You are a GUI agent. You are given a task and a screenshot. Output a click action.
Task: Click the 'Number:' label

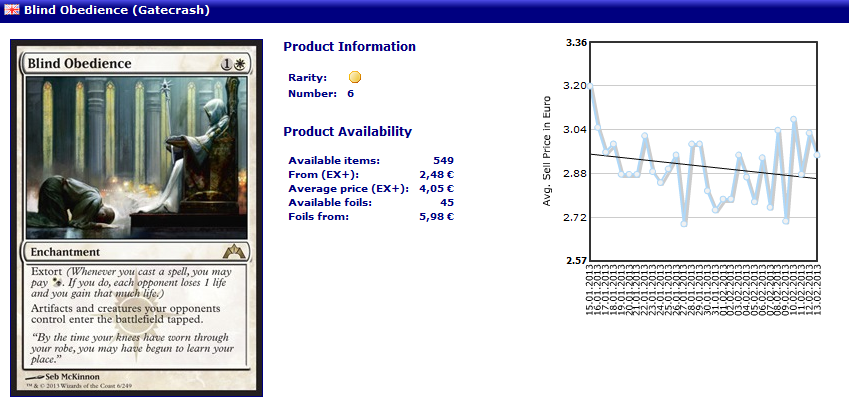(x=312, y=94)
